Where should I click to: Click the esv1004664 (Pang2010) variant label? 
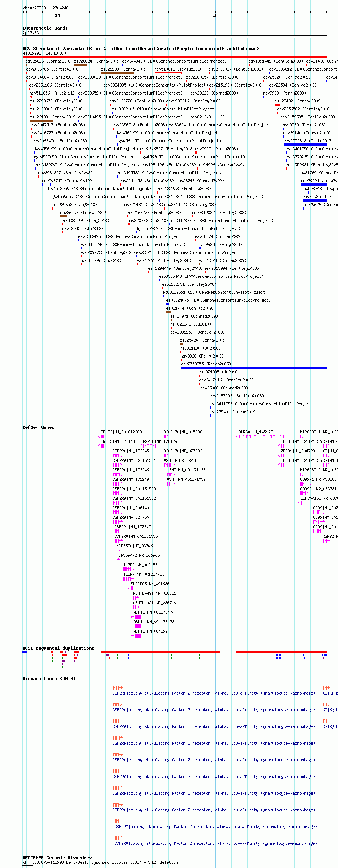tap(50, 77)
